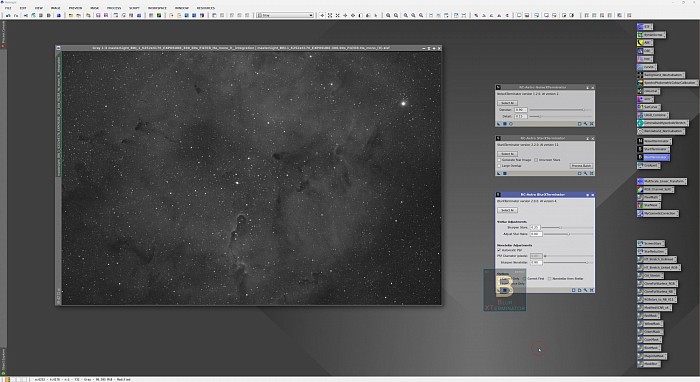Screen dimensions: 700x382
Task: Click Select AI in StarXTerminator
Action: click(508, 154)
